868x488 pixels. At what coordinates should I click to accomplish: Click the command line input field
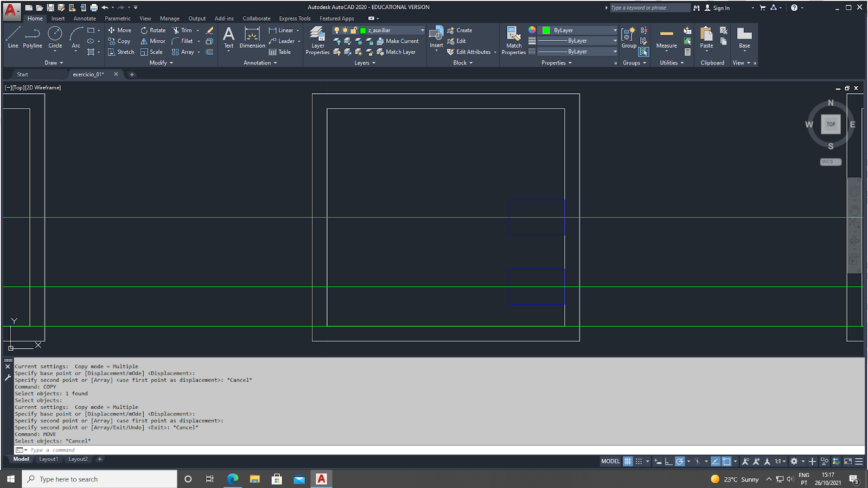pos(439,450)
